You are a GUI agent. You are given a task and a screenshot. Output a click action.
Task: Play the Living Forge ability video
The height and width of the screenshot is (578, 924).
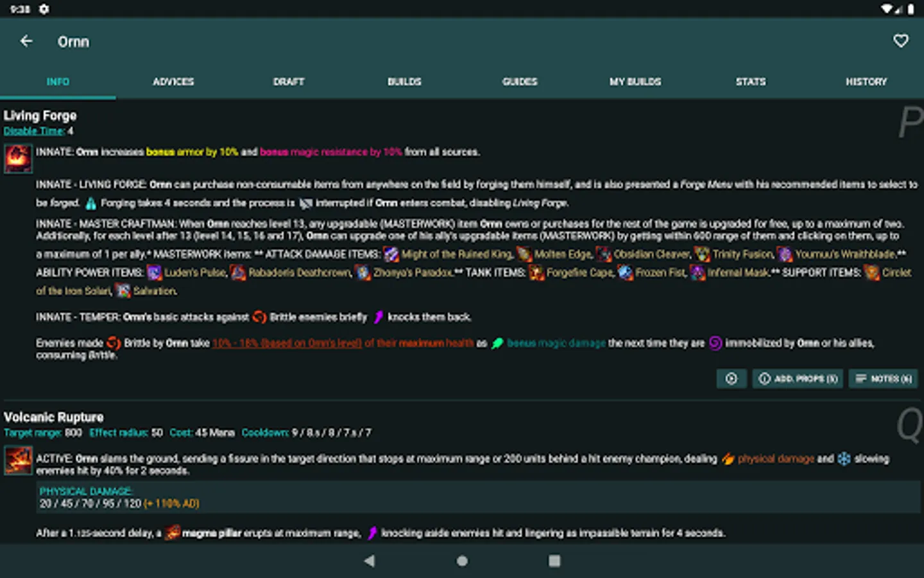click(x=732, y=379)
